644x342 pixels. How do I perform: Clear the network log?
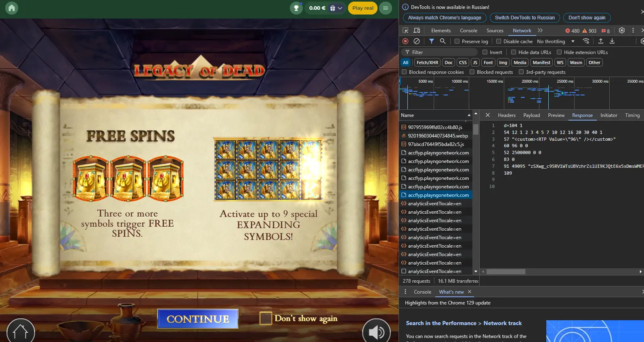click(x=417, y=41)
